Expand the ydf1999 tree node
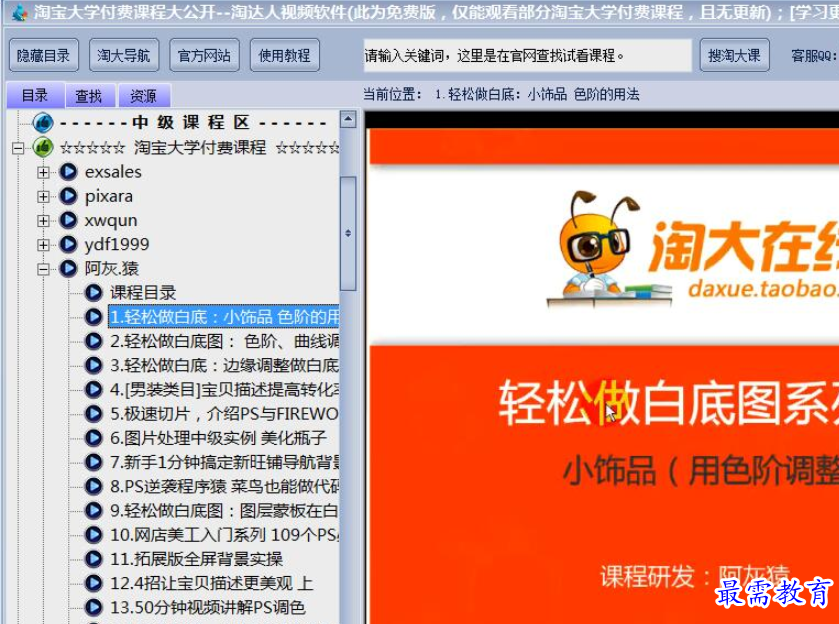The width and height of the screenshot is (839, 624). 43,245
